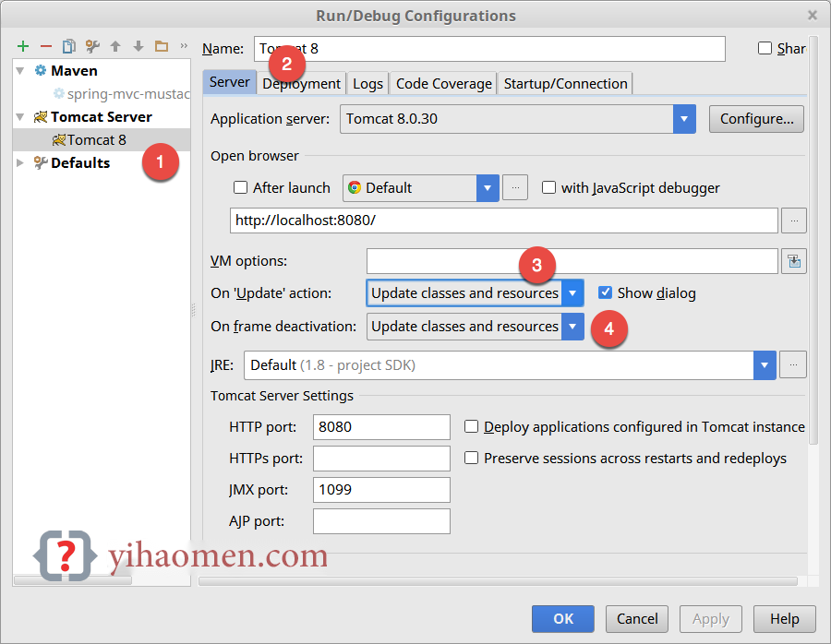Collapse the Maven tree node
The image size is (831, 644).
click(x=20, y=71)
